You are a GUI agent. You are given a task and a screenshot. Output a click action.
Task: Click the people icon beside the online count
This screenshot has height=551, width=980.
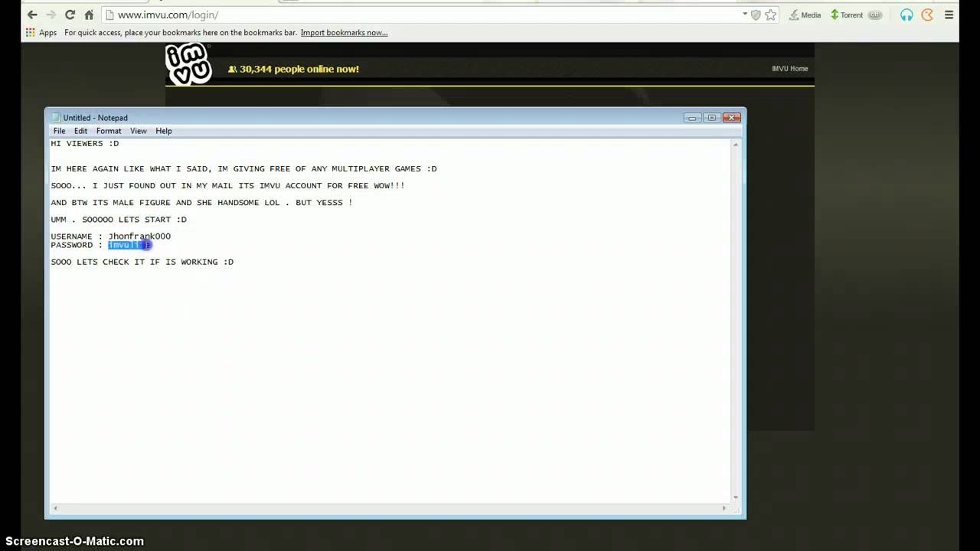click(232, 69)
